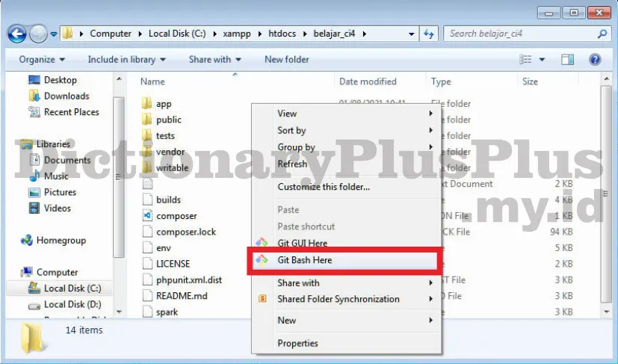618x364 pixels.
Task: Open the Share with toolbar dropdown
Action: [214, 60]
